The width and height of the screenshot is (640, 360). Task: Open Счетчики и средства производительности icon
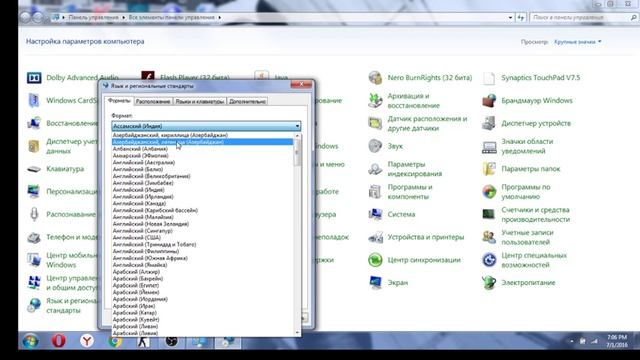click(x=489, y=214)
